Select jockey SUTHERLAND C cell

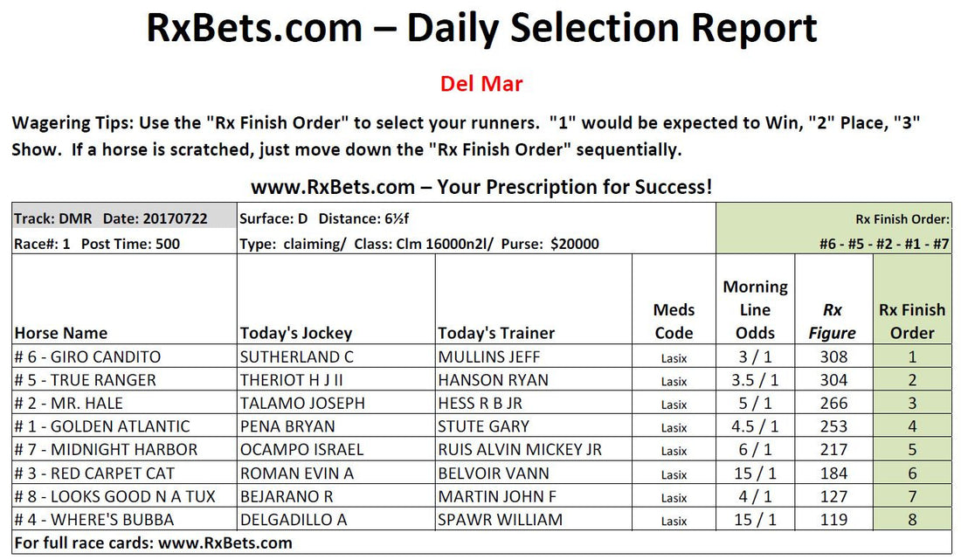[335, 356]
